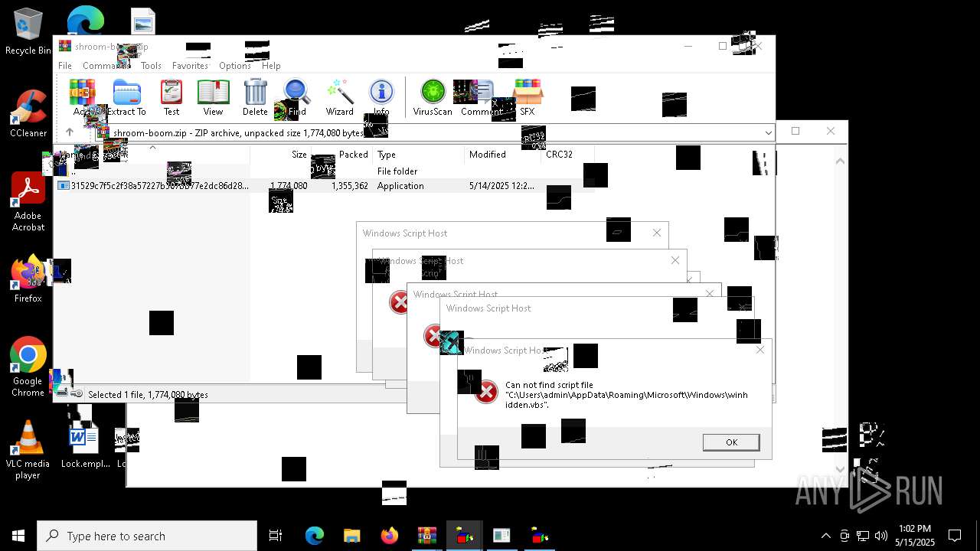Switch to WinRAR taskbar icon
The image size is (980, 551).
coord(427,536)
